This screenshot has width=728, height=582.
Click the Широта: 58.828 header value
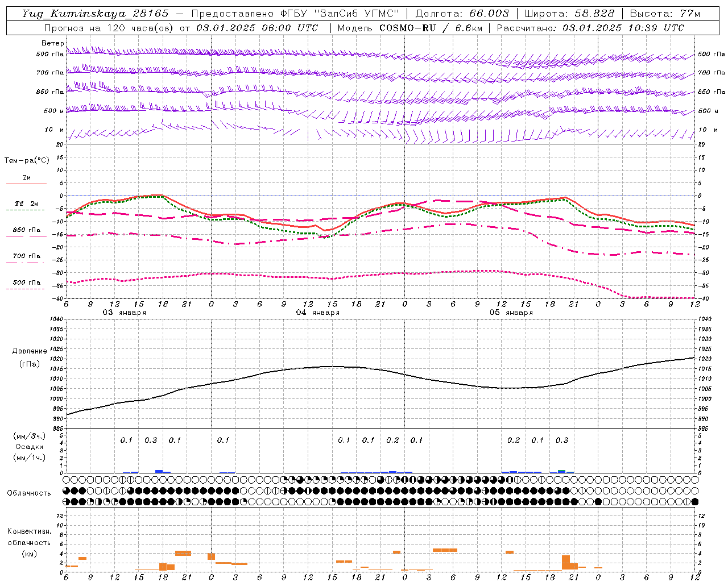pyautogui.click(x=569, y=14)
